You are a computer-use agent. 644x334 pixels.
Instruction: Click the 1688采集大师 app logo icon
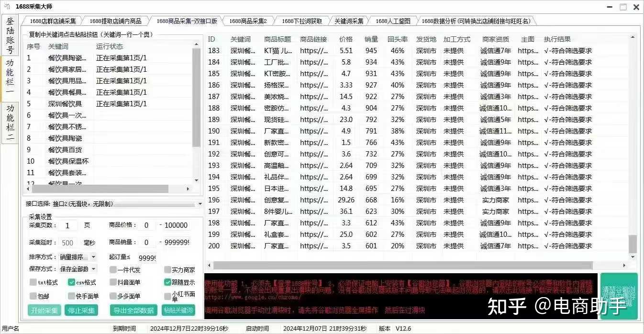(7, 7)
